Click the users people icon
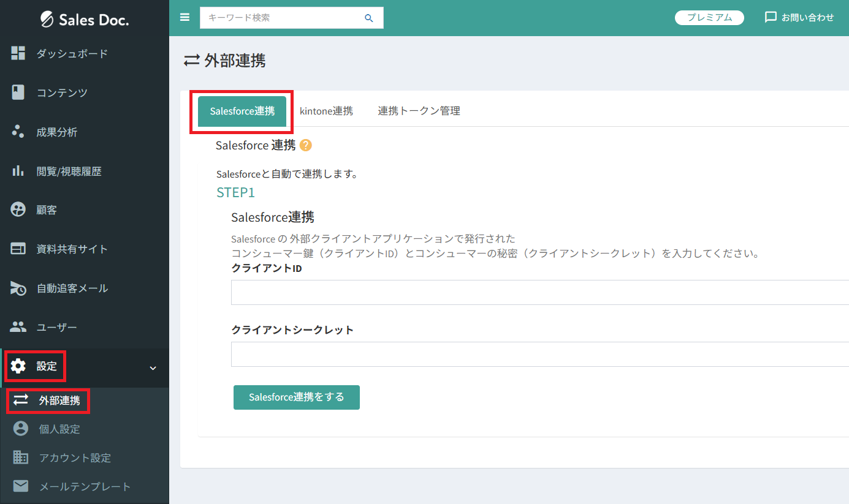The image size is (849, 504). pyautogui.click(x=18, y=327)
